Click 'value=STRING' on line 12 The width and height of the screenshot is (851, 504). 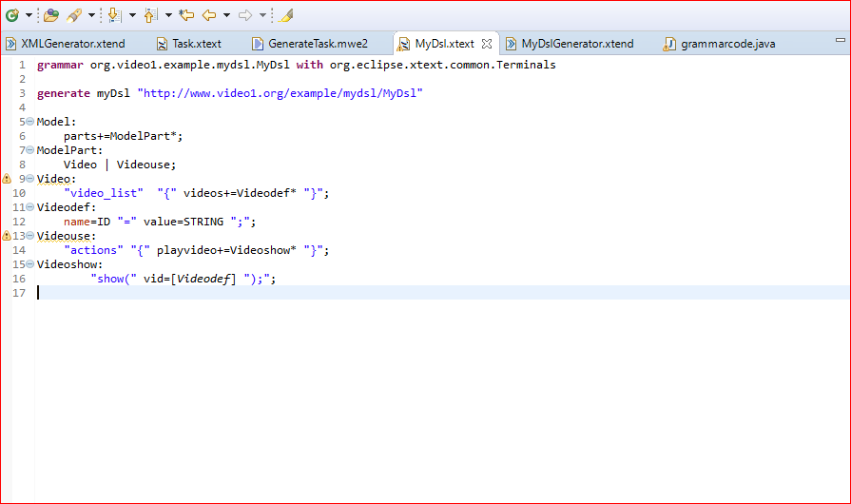click(x=184, y=222)
